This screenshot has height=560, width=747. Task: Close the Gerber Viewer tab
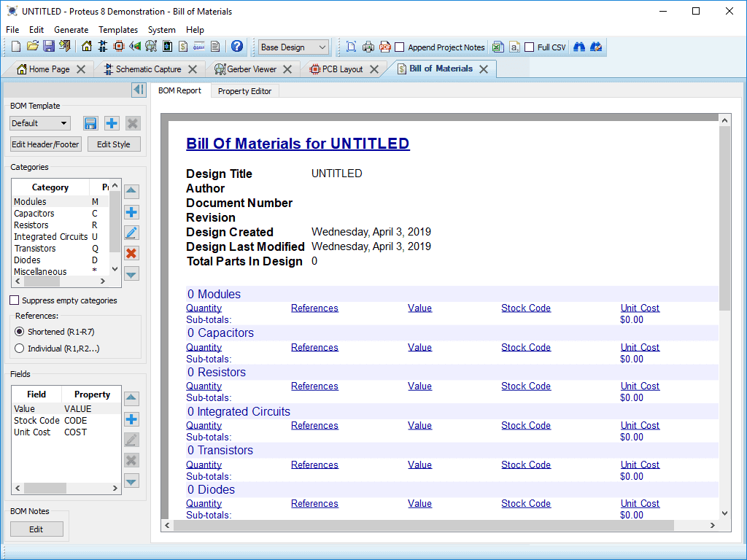pos(287,69)
